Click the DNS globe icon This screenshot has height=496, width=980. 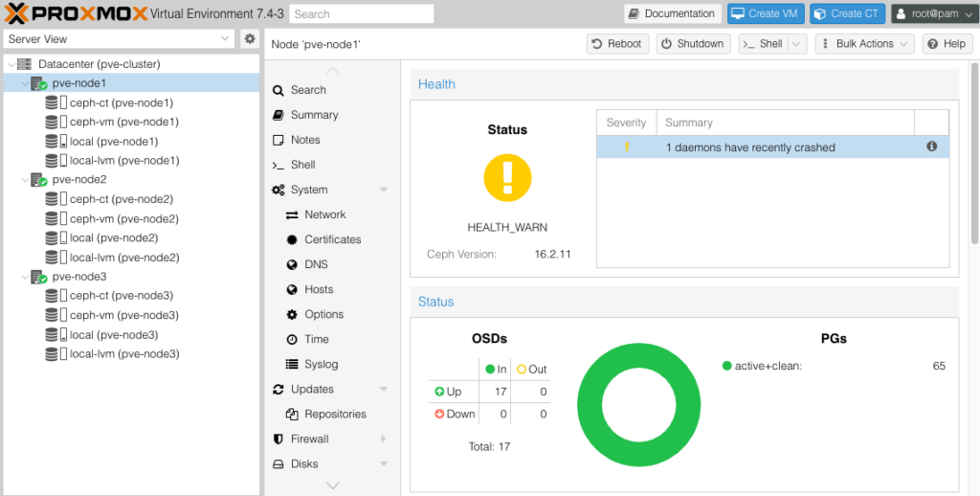pos(292,264)
